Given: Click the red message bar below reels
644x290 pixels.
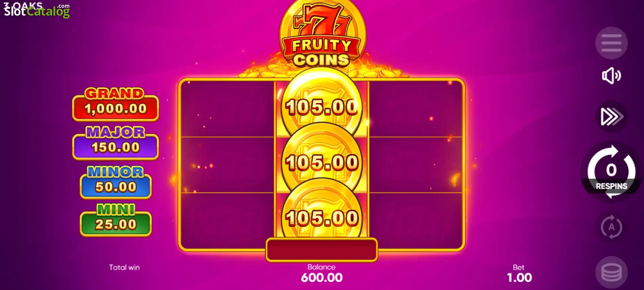Looking at the screenshot, I should click(322, 250).
